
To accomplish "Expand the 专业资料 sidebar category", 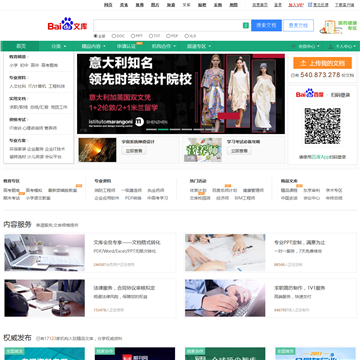I will point(19,78).
